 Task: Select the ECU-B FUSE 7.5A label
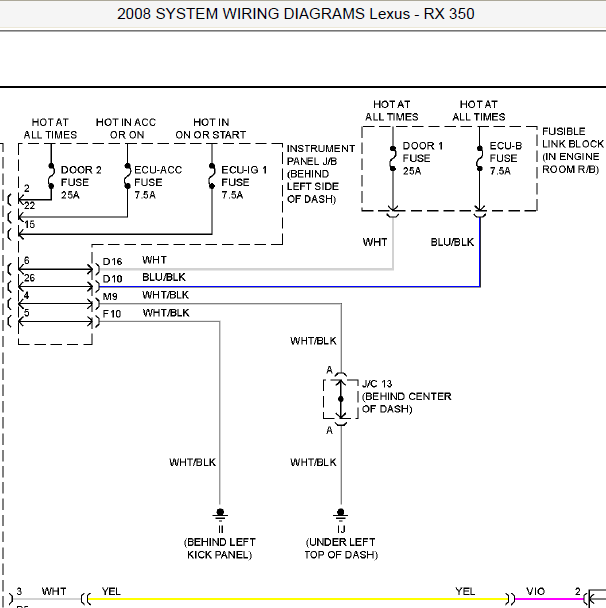click(x=506, y=158)
